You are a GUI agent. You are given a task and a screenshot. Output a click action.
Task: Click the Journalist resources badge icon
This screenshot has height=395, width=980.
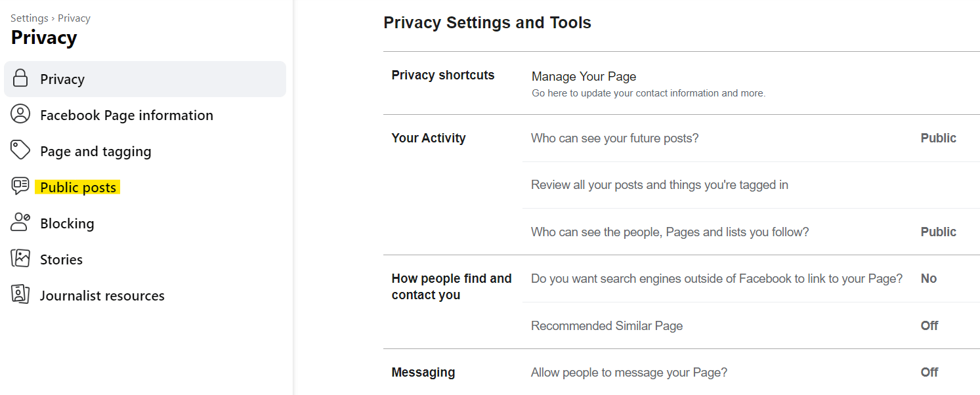pyautogui.click(x=20, y=295)
